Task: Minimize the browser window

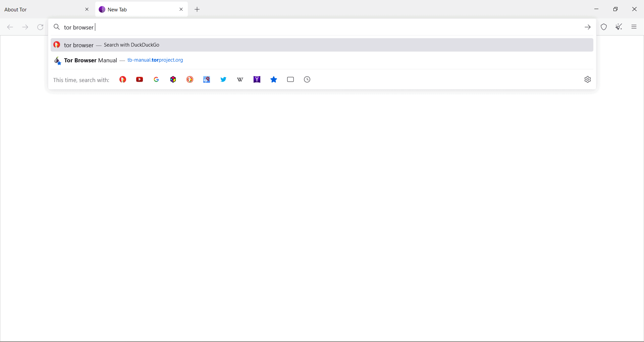Action: (596, 9)
